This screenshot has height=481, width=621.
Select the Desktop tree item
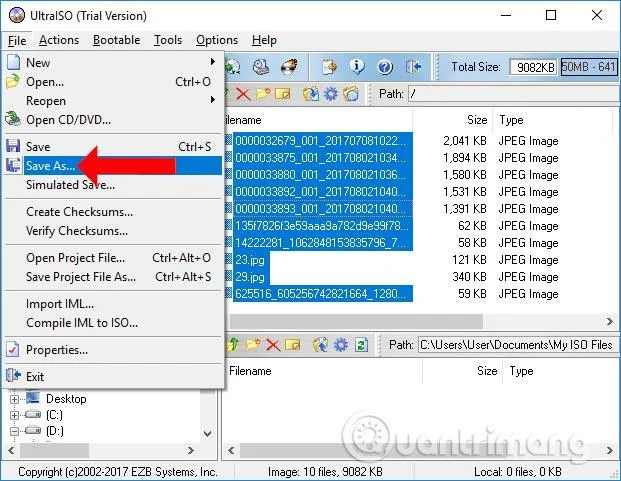(66, 399)
